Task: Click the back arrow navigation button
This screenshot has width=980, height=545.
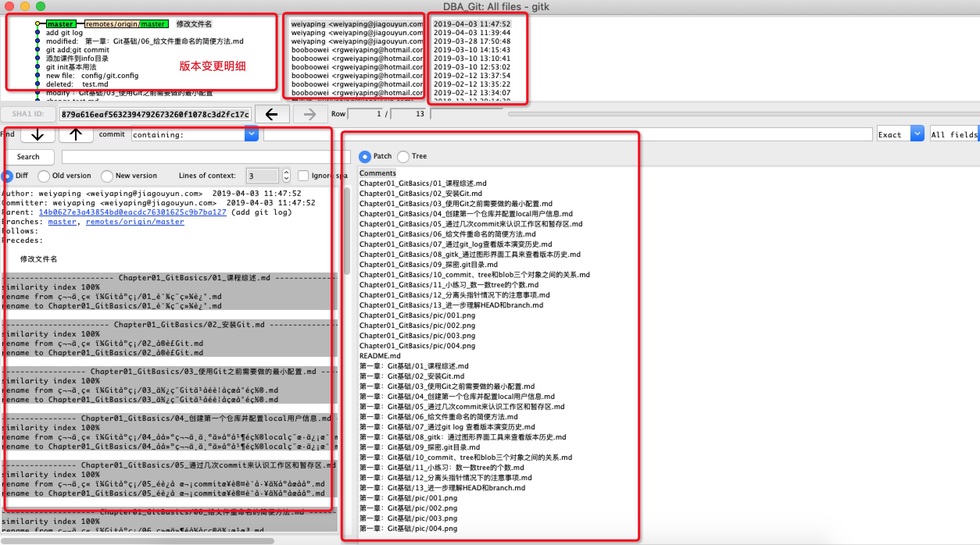Action: (272, 114)
